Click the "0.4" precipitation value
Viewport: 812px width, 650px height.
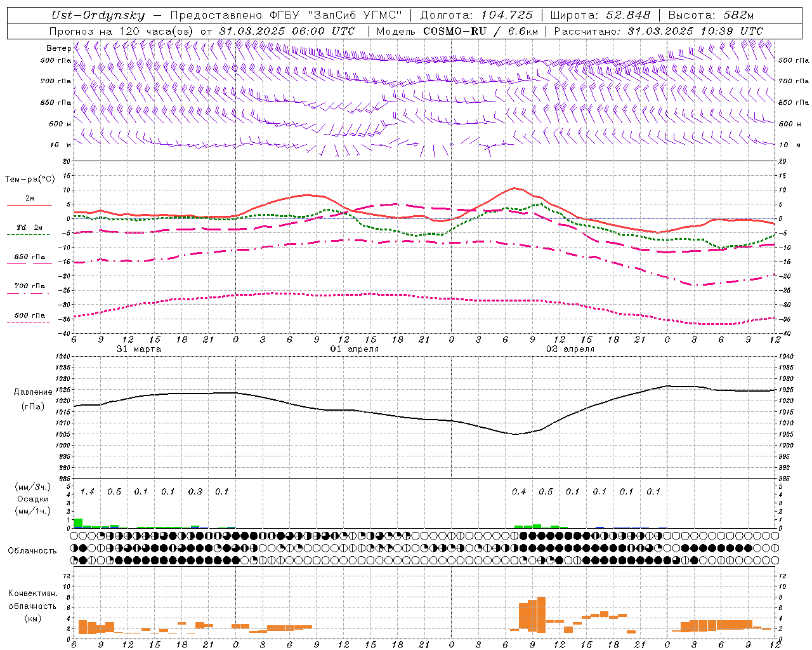point(519,492)
